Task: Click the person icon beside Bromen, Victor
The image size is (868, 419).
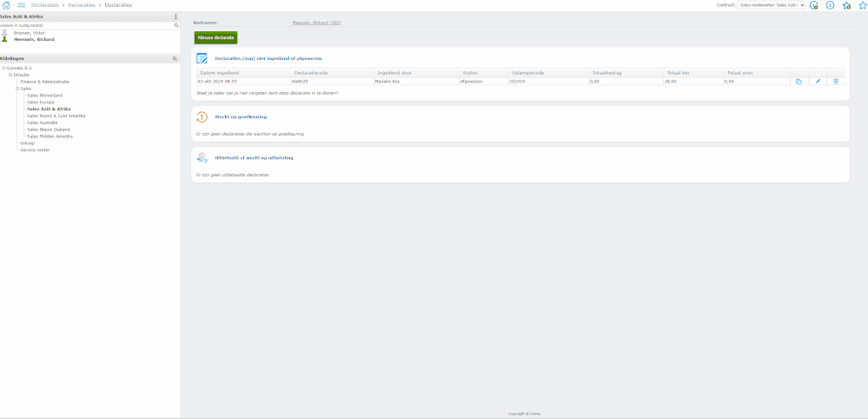Action: point(4,33)
